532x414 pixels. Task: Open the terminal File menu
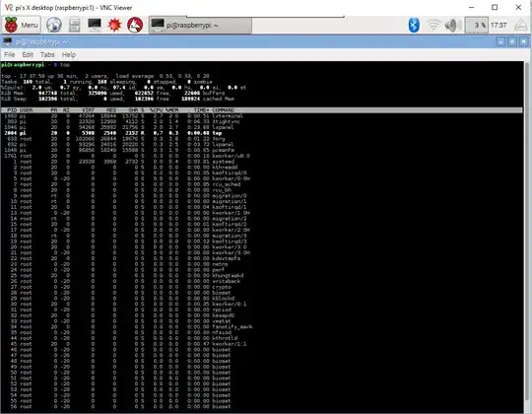(9, 54)
